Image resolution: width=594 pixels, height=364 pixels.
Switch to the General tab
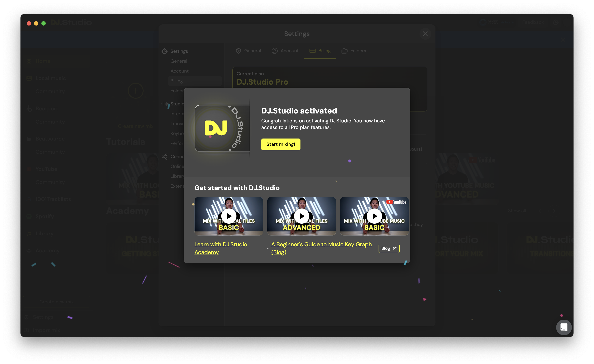coord(248,51)
